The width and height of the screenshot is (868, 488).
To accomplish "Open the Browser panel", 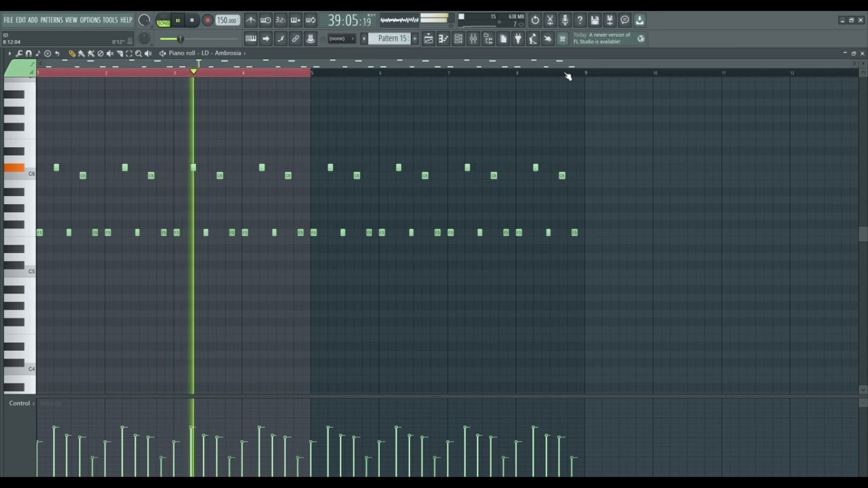I will pyautogui.click(x=488, y=39).
